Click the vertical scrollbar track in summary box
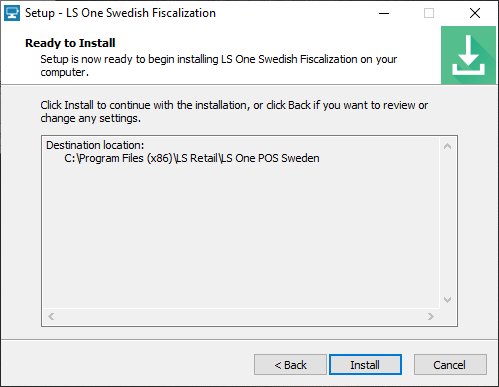Viewport: 499px width, 387px height. click(x=448, y=223)
